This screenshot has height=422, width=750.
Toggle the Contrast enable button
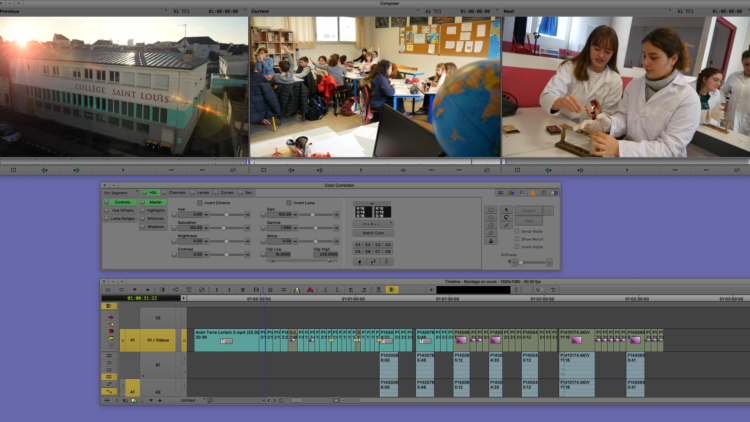pos(174,255)
